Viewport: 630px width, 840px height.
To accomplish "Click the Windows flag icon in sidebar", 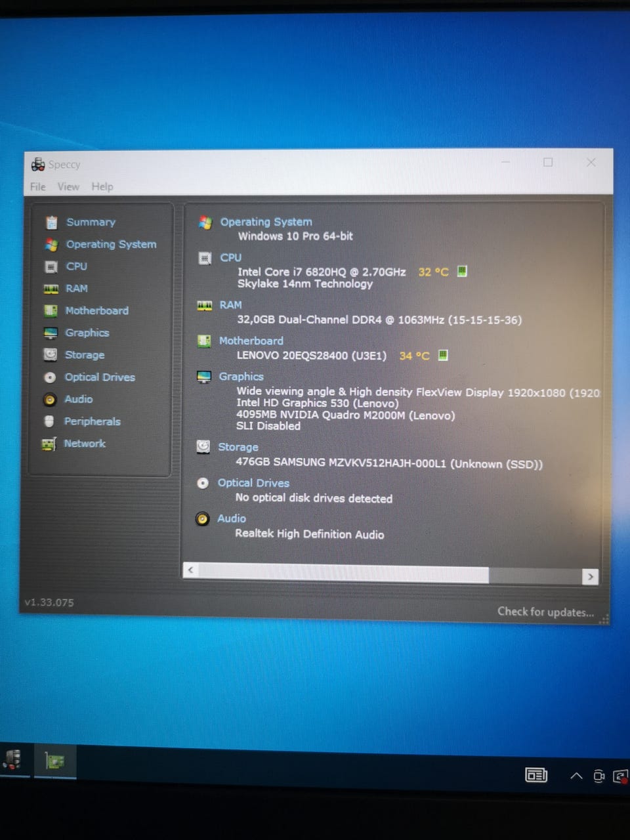I will pyautogui.click(x=51, y=244).
